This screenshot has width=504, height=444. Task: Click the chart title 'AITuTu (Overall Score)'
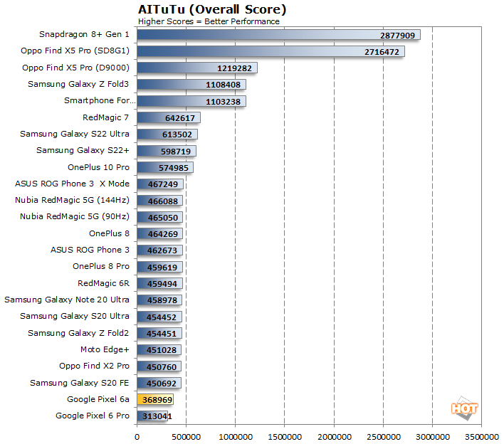coord(212,9)
